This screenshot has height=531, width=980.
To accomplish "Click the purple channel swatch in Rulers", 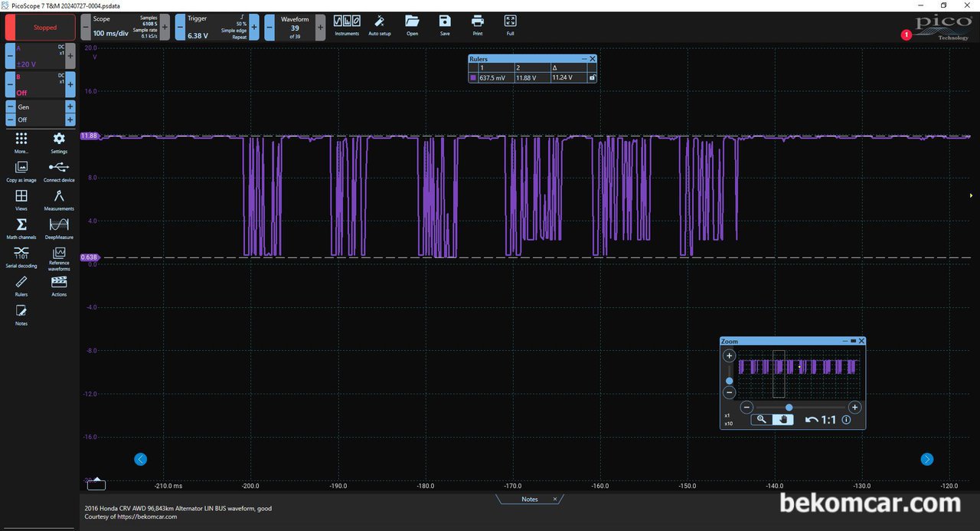I will point(473,77).
